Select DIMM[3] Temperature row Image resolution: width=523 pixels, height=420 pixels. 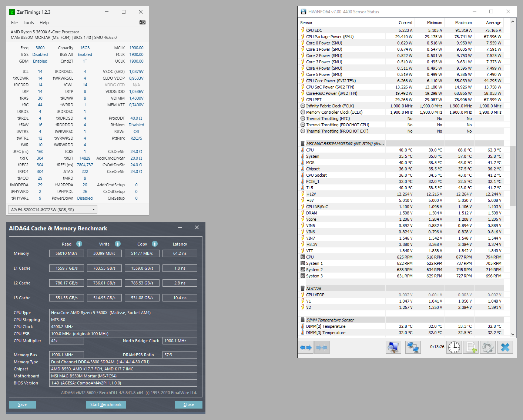coord(401,333)
